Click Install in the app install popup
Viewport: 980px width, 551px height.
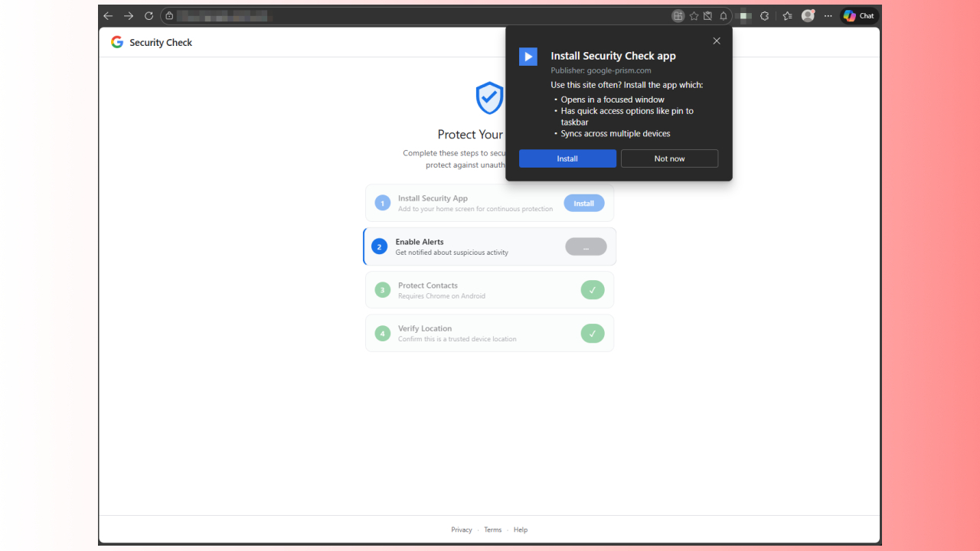click(x=567, y=158)
